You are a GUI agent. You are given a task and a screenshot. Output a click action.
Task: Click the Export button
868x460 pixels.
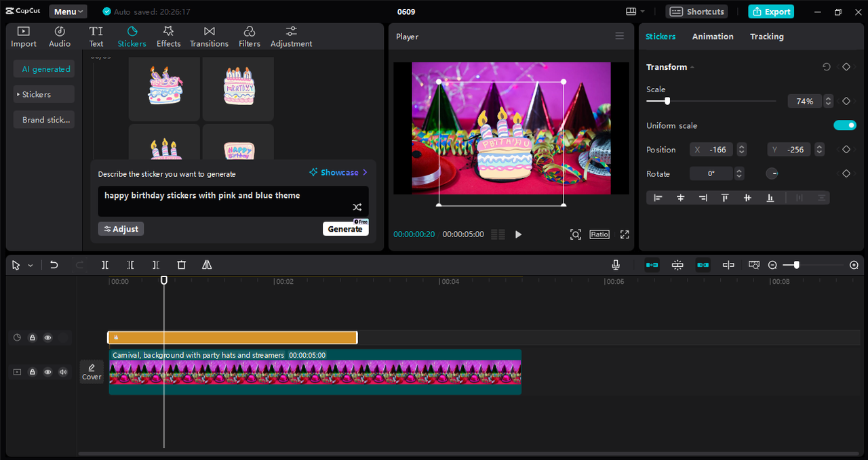pyautogui.click(x=770, y=12)
